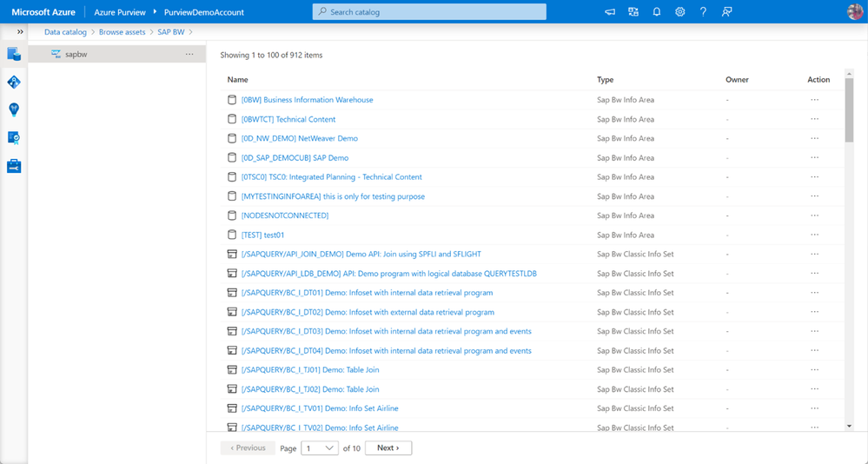This screenshot has width=868, height=464.
Task: Open [0D_SAP_DEMOCUB] SAP Demo asset
Action: tap(295, 158)
